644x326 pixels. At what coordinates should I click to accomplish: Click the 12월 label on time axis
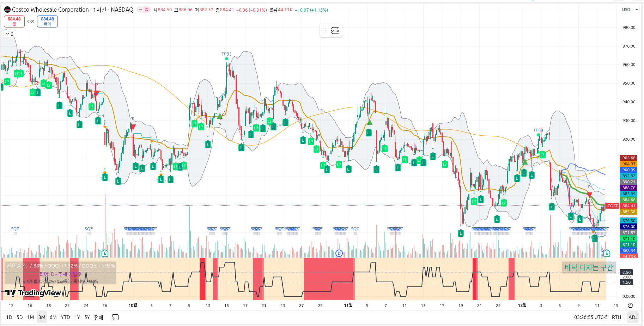click(x=522, y=306)
